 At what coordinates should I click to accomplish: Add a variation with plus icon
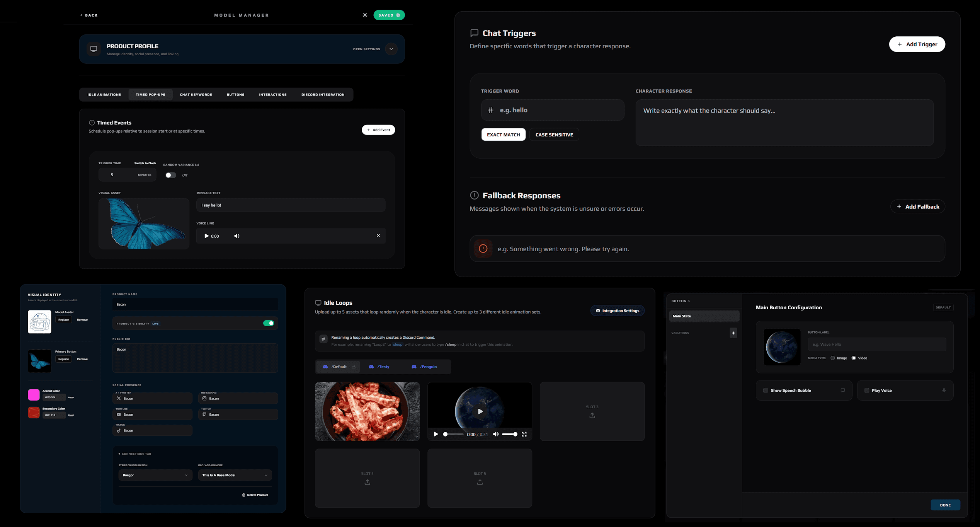point(733,333)
